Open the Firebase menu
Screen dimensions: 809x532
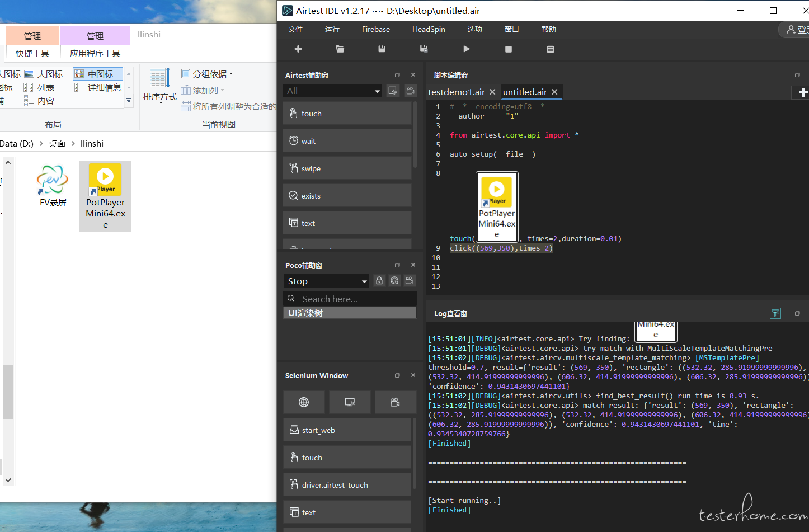pyautogui.click(x=376, y=29)
